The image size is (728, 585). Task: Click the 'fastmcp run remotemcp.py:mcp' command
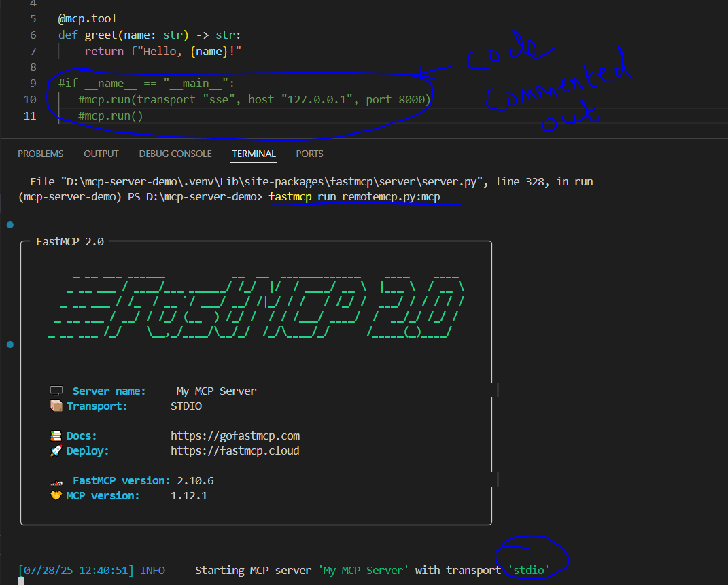point(354,197)
